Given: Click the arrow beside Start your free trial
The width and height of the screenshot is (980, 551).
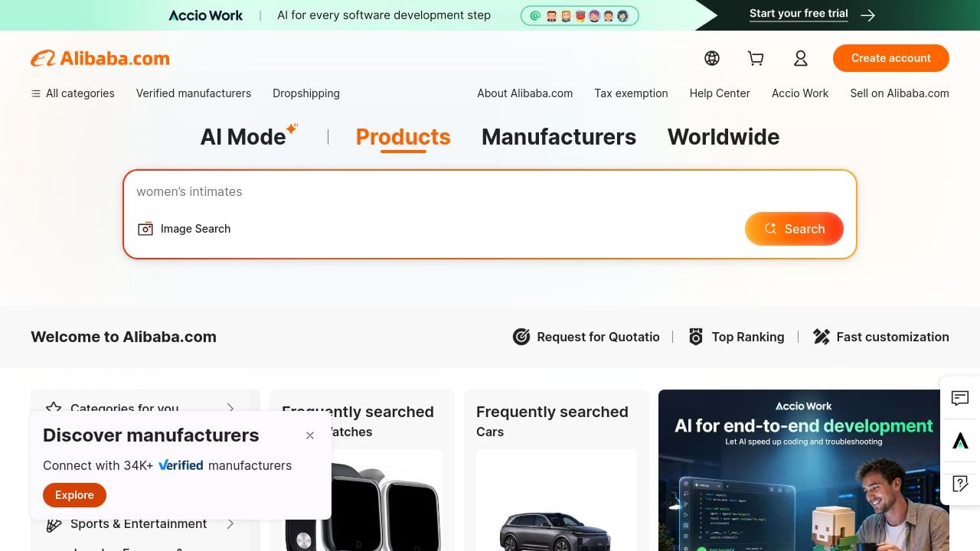Looking at the screenshot, I should tap(867, 15).
